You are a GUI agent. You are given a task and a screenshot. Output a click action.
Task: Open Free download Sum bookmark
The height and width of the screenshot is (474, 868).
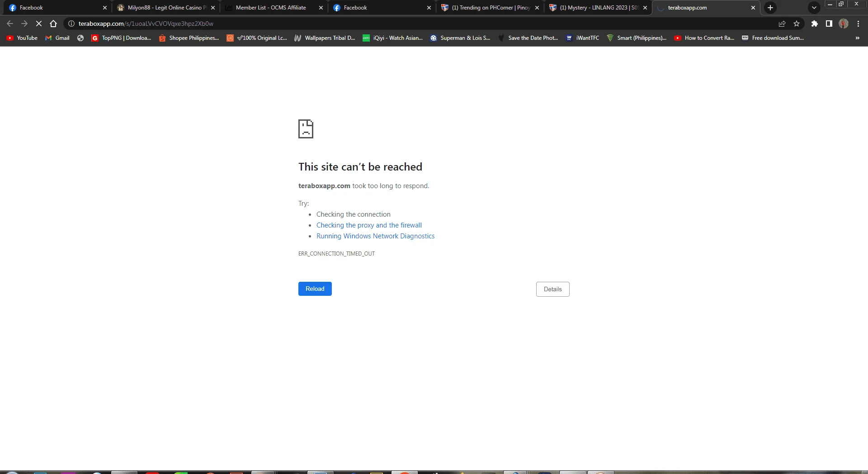click(x=773, y=38)
